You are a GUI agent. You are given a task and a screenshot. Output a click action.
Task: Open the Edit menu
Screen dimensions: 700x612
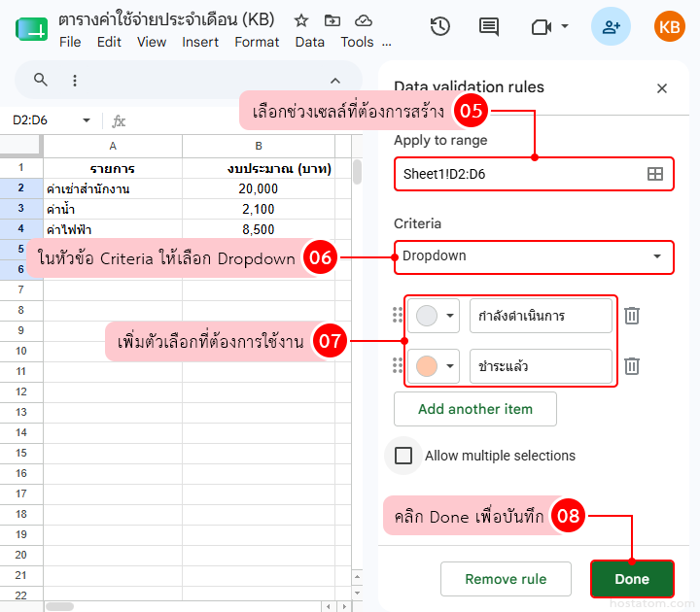point(109,42)
